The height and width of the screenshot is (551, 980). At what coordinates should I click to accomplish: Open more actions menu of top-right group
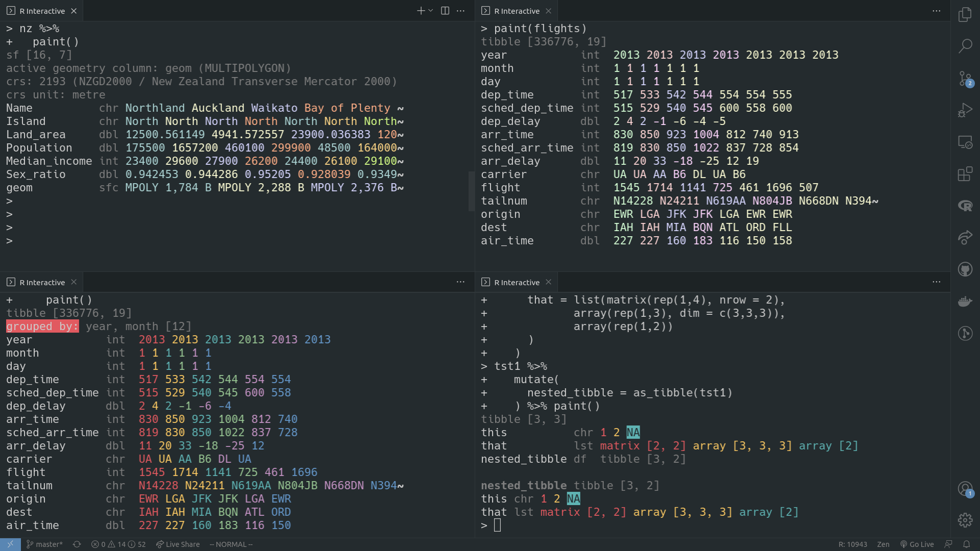point(936,11)
